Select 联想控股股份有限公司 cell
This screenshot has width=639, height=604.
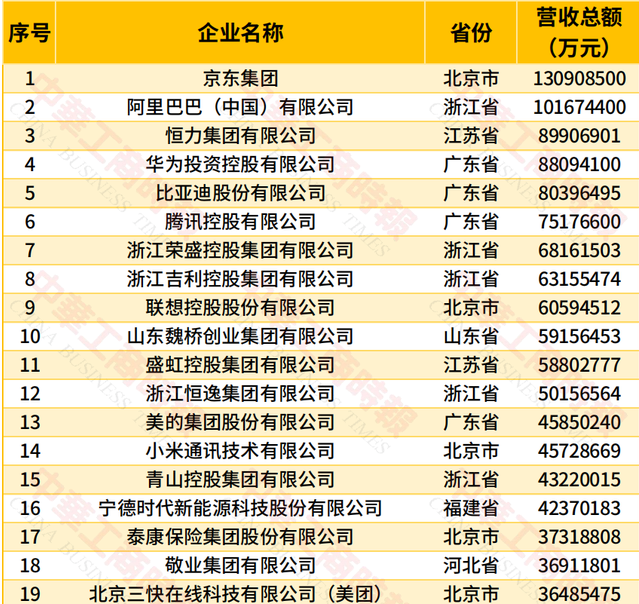point(240,308)
